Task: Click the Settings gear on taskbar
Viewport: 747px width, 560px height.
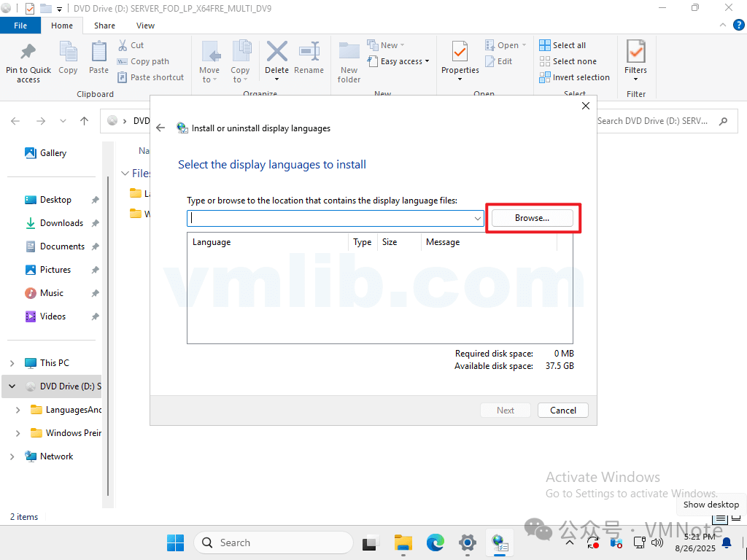Action: [x=468, y=542]
